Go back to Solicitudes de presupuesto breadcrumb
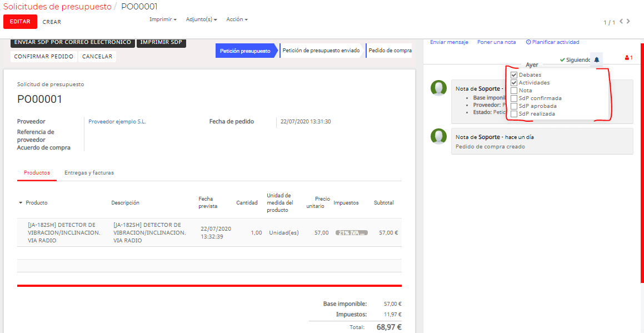 [57, 7]
